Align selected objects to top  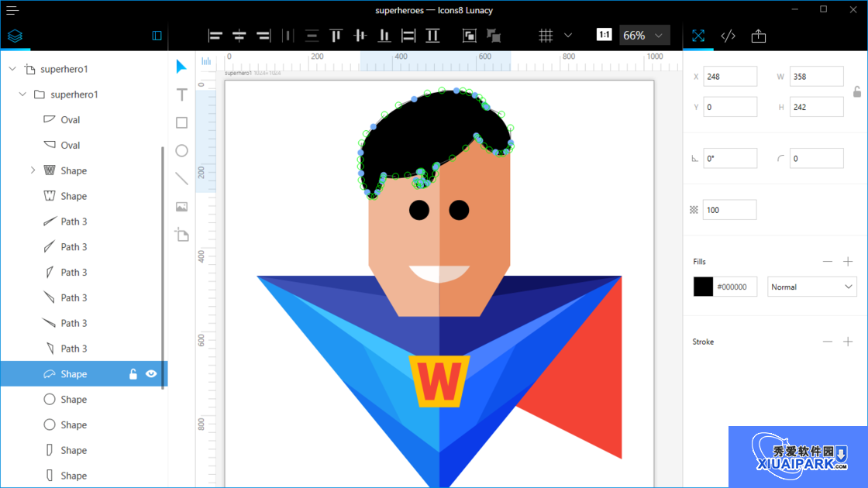336,36
